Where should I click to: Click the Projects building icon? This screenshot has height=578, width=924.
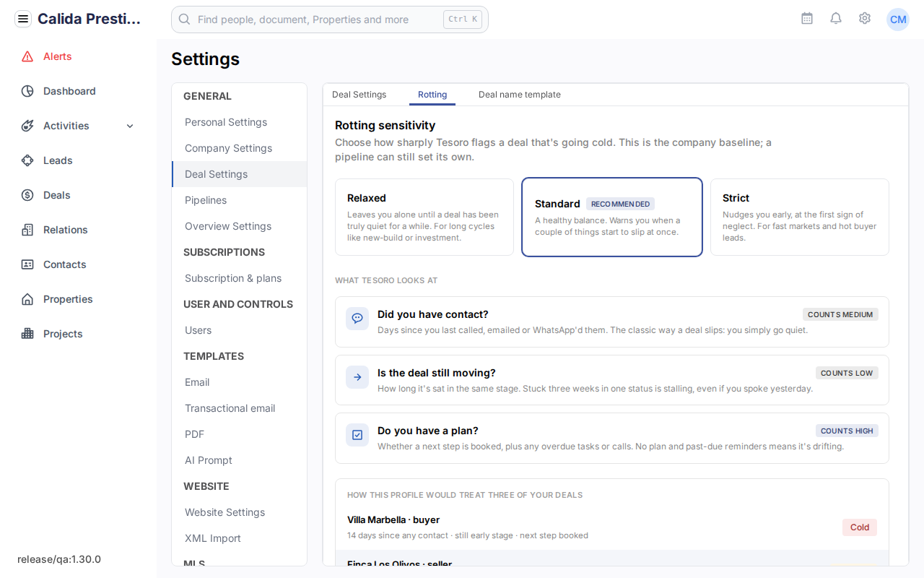(x=27, y=334)
